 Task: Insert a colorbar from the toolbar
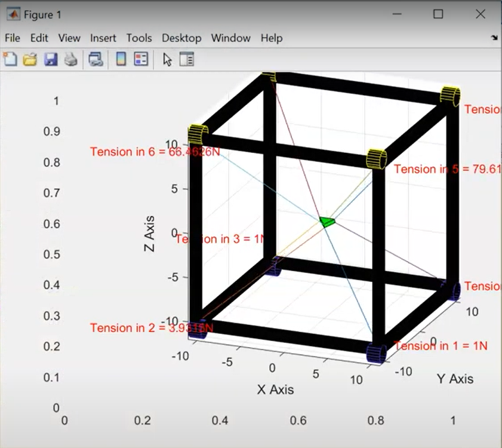(121, 59)
